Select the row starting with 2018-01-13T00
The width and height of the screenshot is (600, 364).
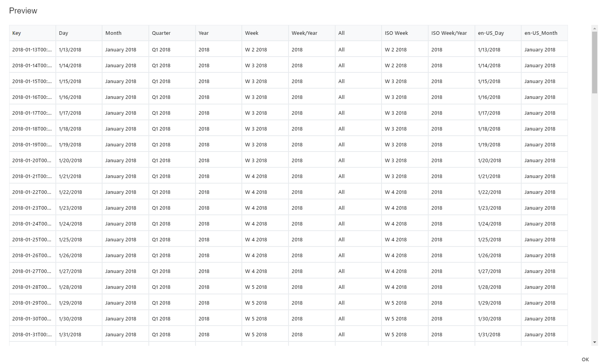click(x=32, y=49)
